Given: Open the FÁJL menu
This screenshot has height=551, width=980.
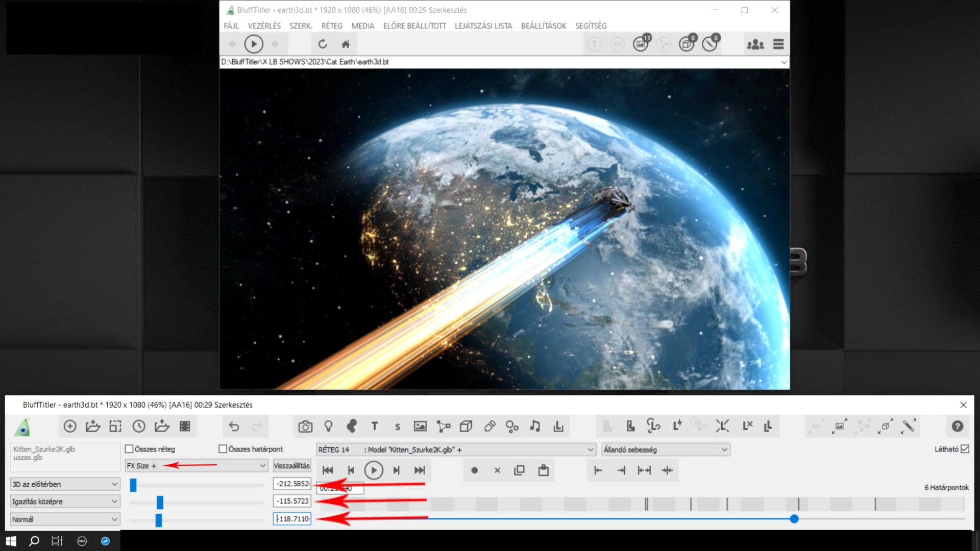Looking at the screenshot, I should [x=231, y=26].
